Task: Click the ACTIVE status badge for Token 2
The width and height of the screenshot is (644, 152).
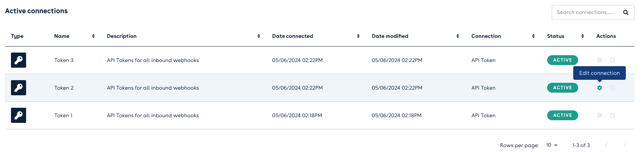Action: tap(562, 88)
